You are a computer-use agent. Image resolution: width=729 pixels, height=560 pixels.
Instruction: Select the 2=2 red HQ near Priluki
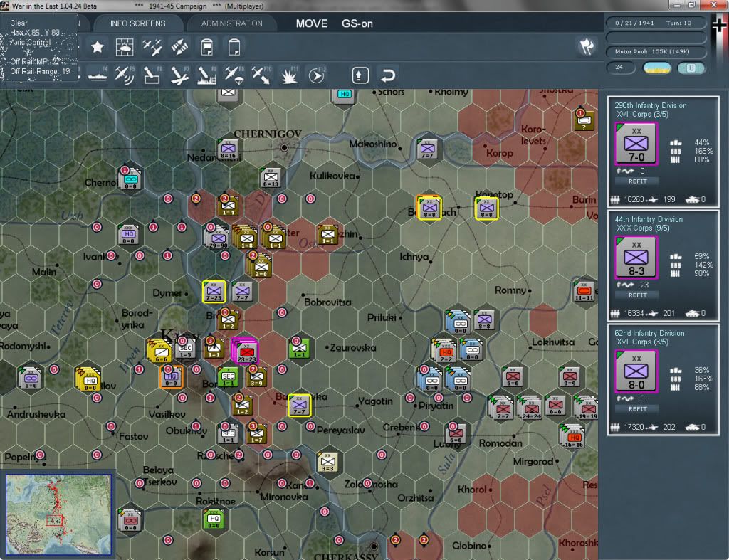[445, 351]
